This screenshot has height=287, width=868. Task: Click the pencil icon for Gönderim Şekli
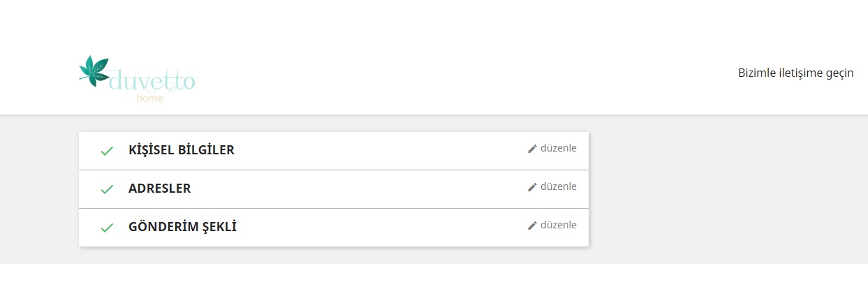pyautogui.click(x=532, y=226)
